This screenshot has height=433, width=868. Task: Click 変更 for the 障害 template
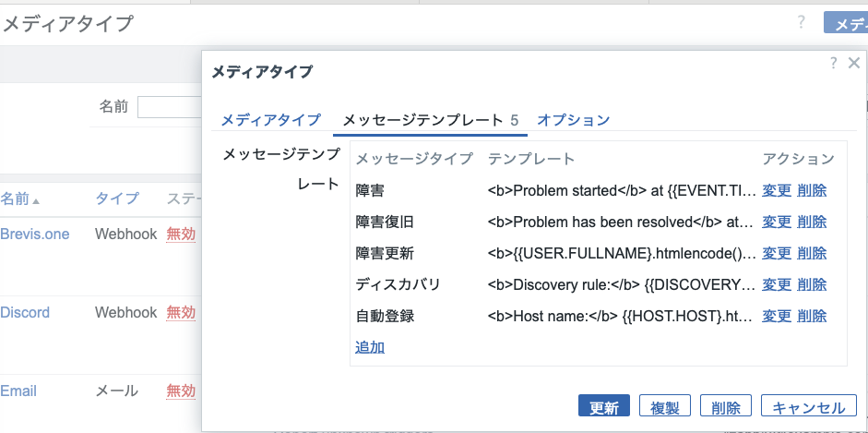[777, 190]
